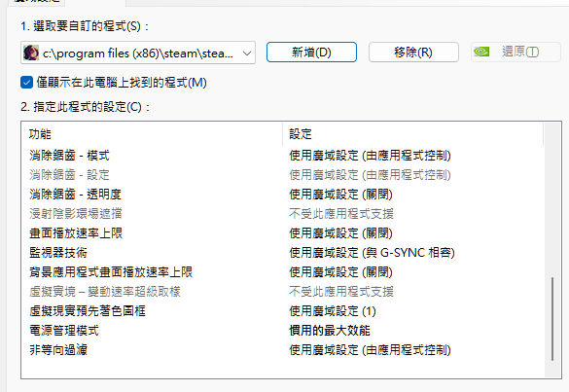This screenshot has width=569, height=392.
Task: Select 消除鋸齒 - 模式 feature row
Action: click(x=283, y=156)
